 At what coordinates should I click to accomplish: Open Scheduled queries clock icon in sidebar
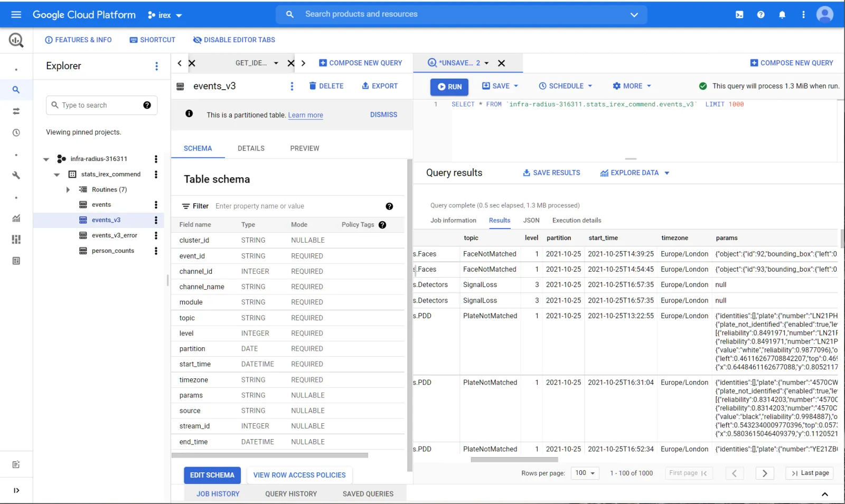pyautogui.click(x=16, y=133)
